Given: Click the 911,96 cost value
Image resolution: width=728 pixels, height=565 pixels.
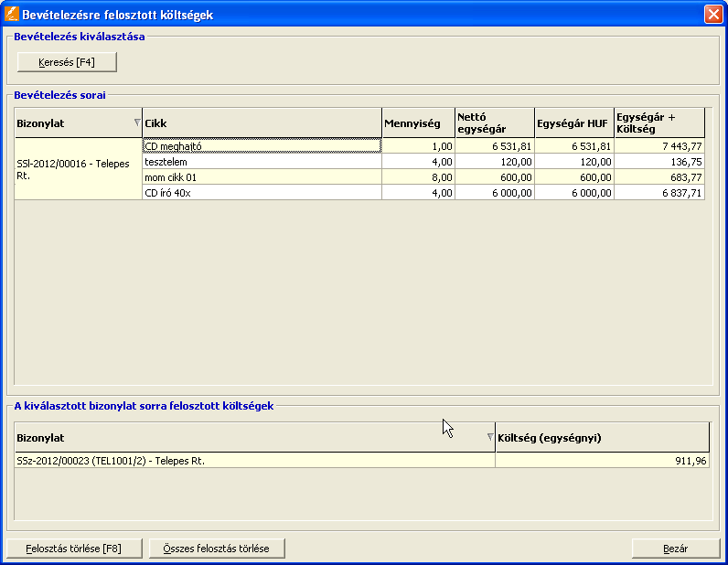Looking at the screenshot, I should tap(602, 461).
